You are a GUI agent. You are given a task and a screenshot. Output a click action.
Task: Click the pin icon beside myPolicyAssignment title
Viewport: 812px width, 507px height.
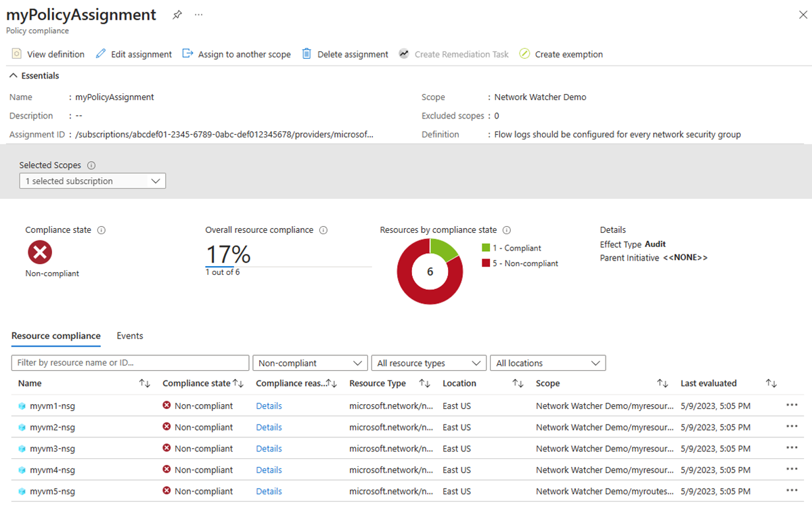[177, 14]
